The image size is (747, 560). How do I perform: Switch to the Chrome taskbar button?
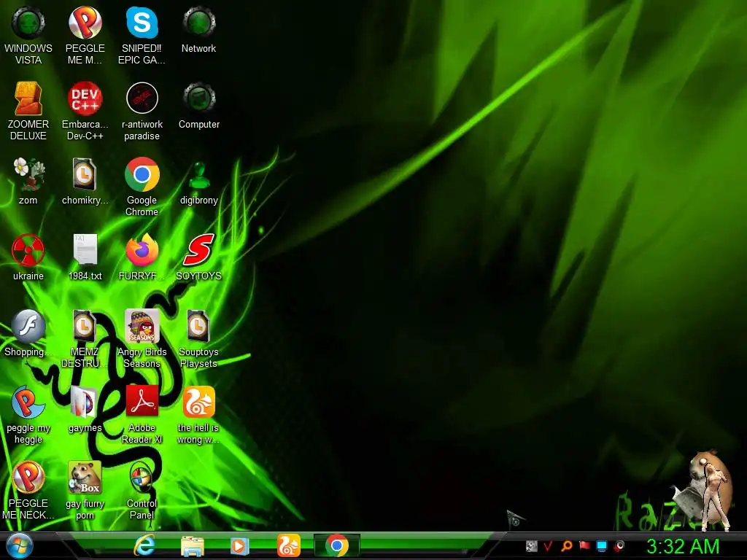coord(337,545)
